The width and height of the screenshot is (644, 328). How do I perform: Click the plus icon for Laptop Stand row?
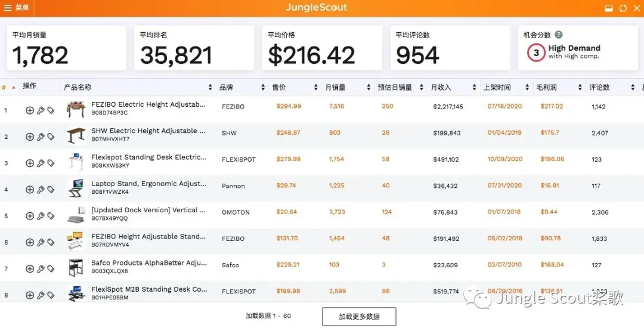pyautogui.click(x=30, y=189)
